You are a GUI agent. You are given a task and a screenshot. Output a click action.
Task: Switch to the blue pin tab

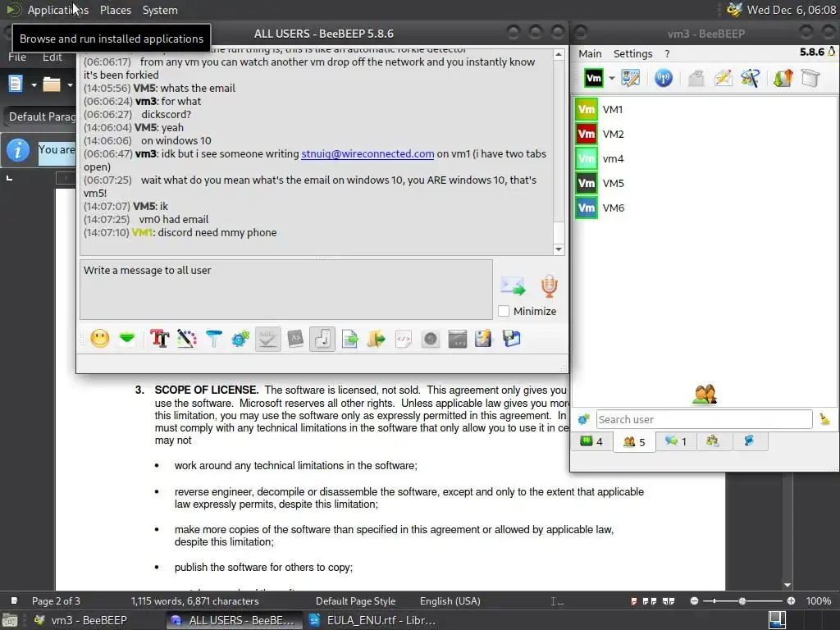click(749, 441)
